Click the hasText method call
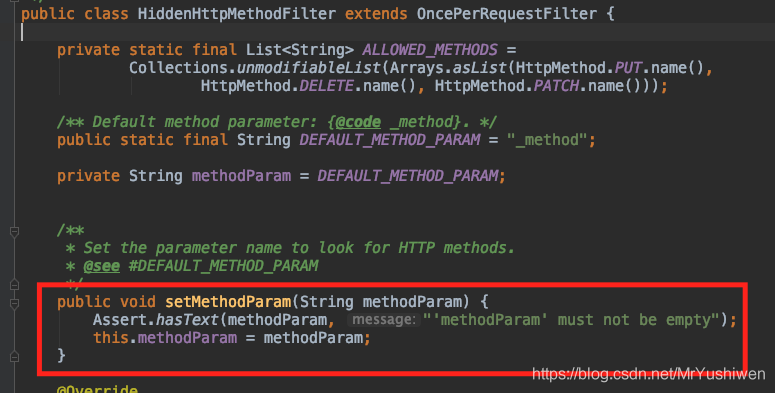The height and width of the screenshot is (393, 775). click(187, 320)
